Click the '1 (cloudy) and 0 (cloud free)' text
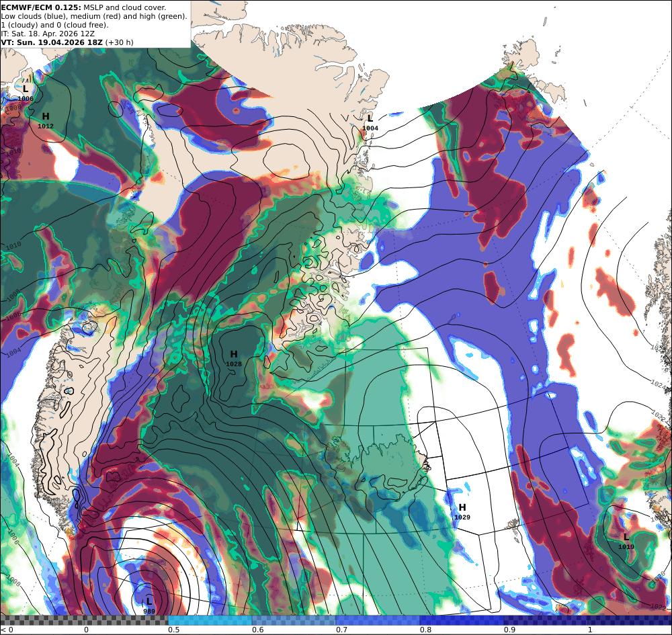Screen dimensions: 672x635 tap(54, 25)
